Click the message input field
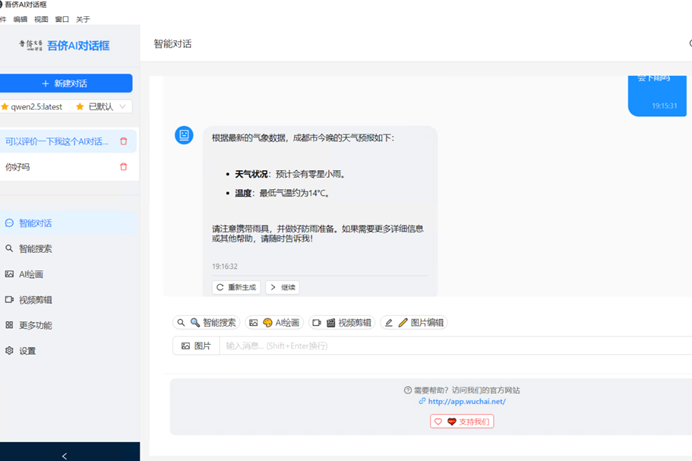Viewport: 692px width, 461px height. tap(456, 346)
